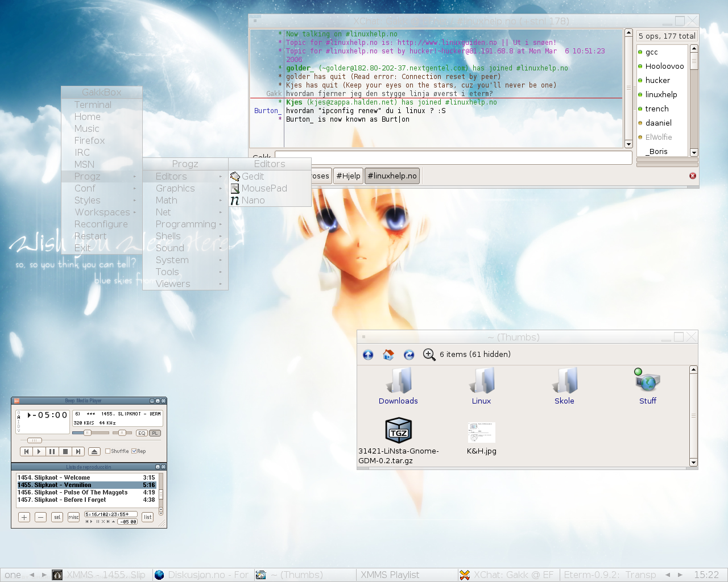The image size is (728, 582).
Task: Expand the Conf submenu in GakkBox
Action: point(101,188)
